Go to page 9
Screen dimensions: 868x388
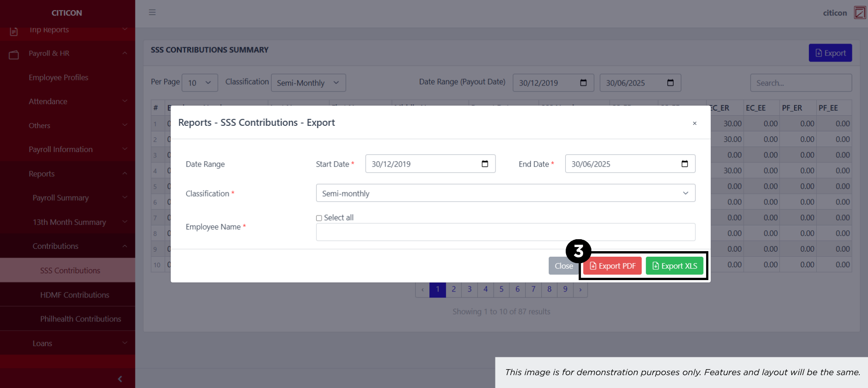tap(565, 289)
